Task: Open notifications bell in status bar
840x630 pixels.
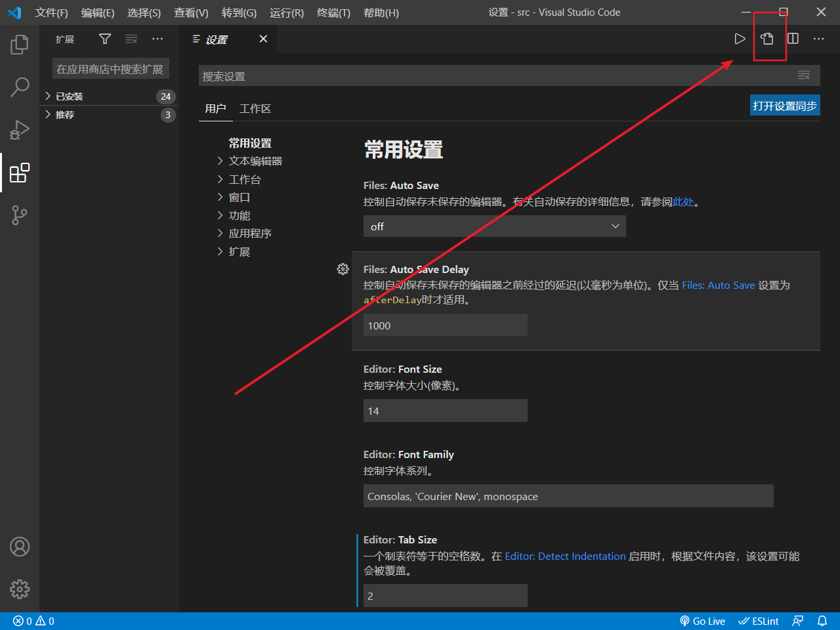Action: coord(822,621)
